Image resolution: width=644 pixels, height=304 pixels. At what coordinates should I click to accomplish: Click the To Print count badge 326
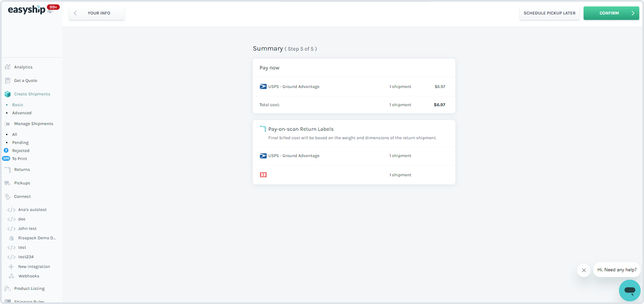[x=6, y=158]
